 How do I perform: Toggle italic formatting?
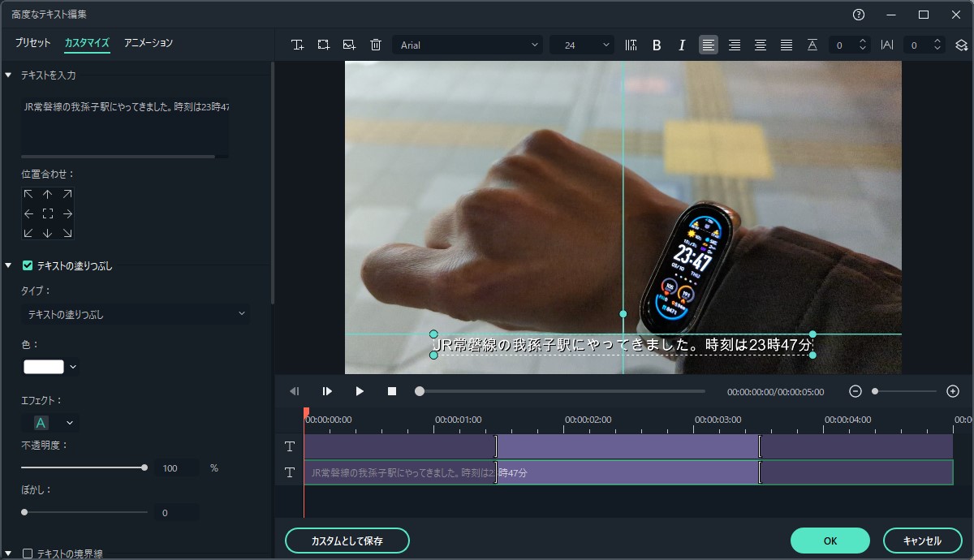[x=682, y=45]
